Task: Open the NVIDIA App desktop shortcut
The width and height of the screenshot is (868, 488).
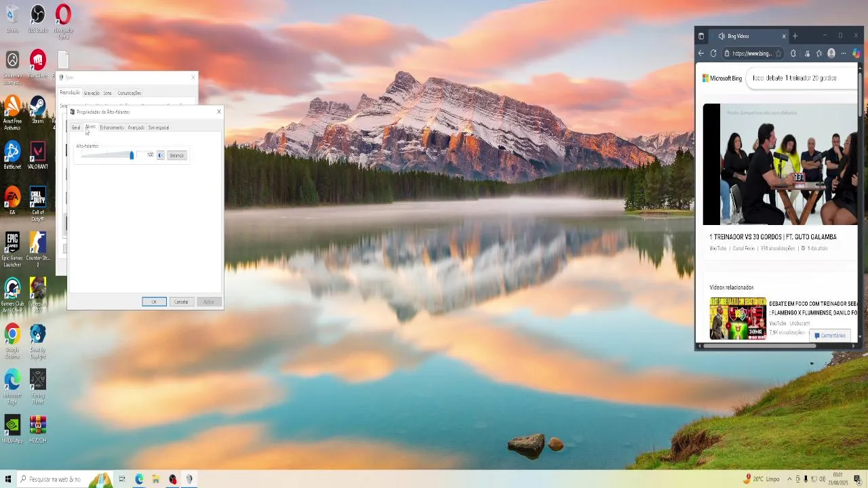Action: pos(12,429)
